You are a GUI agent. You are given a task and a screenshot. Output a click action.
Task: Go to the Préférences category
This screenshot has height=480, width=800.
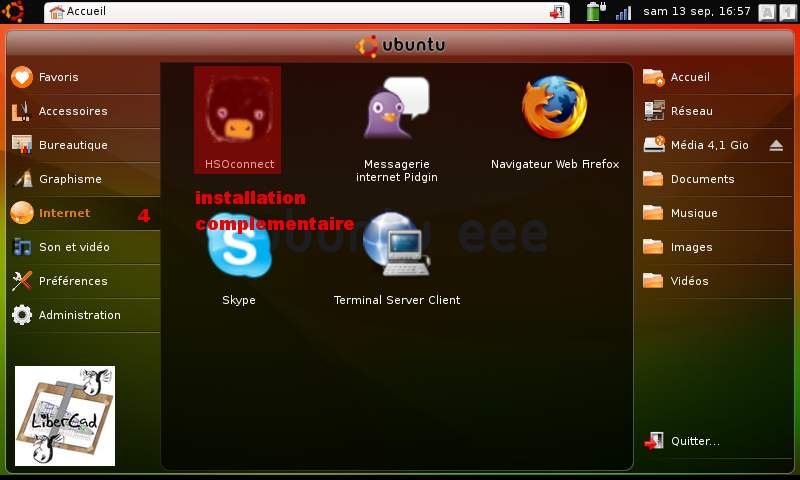[x=84, y=281]
